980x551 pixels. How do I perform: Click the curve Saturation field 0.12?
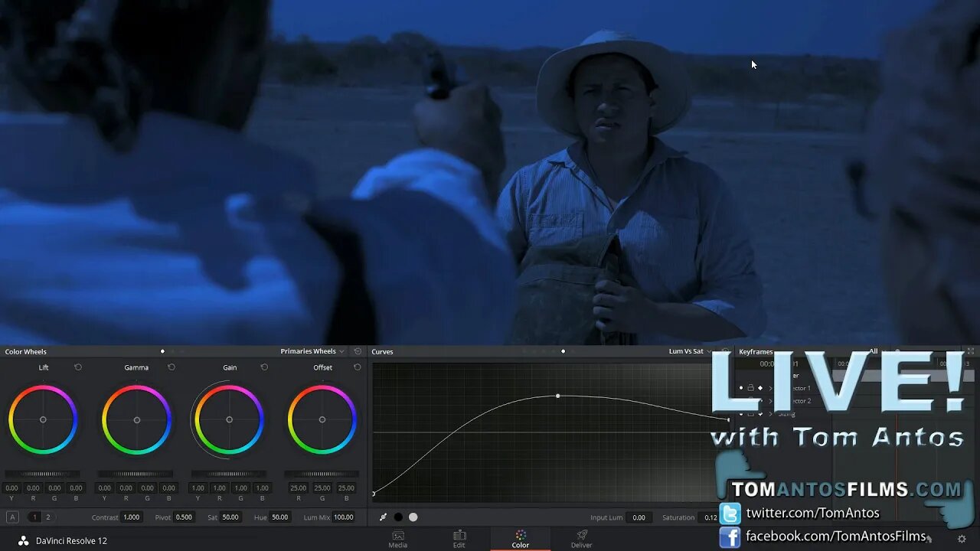[710, 517]
